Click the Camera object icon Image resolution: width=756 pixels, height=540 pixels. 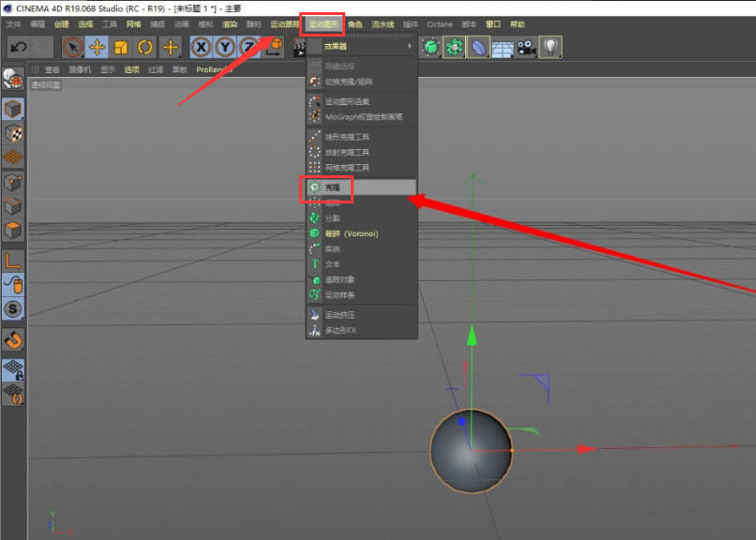[x=526, y=47]
